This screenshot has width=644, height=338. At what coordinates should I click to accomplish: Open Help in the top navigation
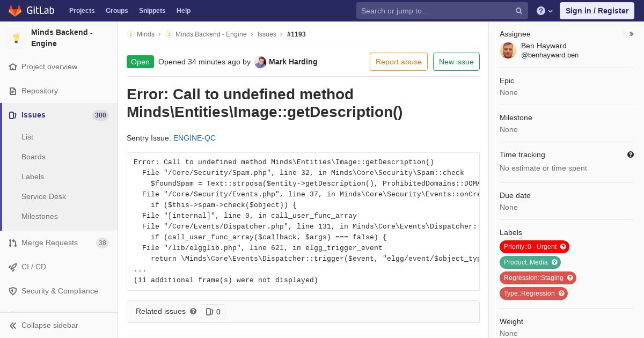point(184,11)
